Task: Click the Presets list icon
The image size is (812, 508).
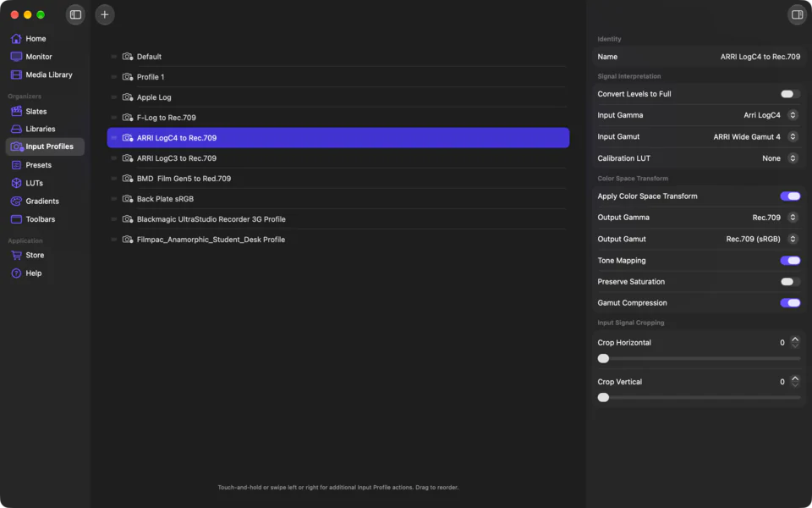Action: [17, 165]
